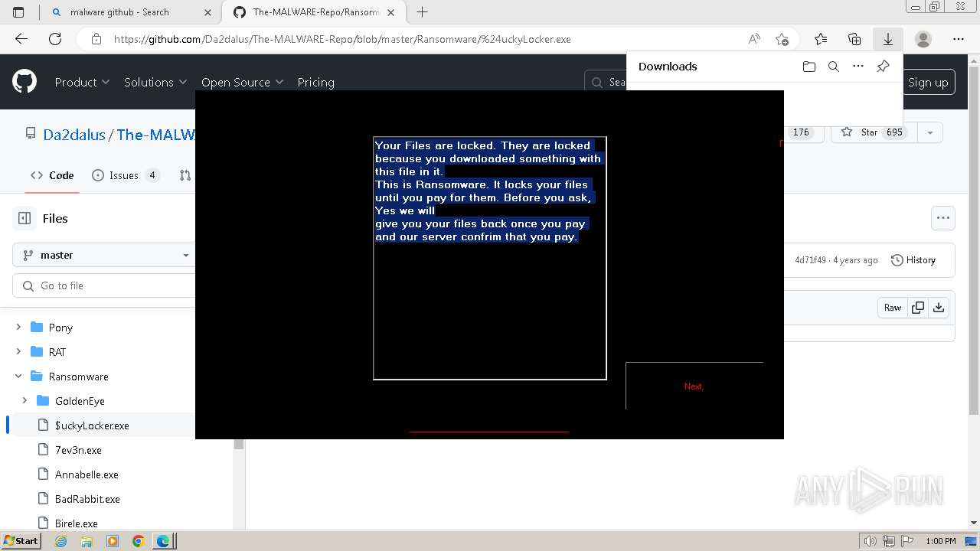The width and height of the screenshot is (980, 551).
Task: Reload the page with refresh icon
Action: point(55,39)
